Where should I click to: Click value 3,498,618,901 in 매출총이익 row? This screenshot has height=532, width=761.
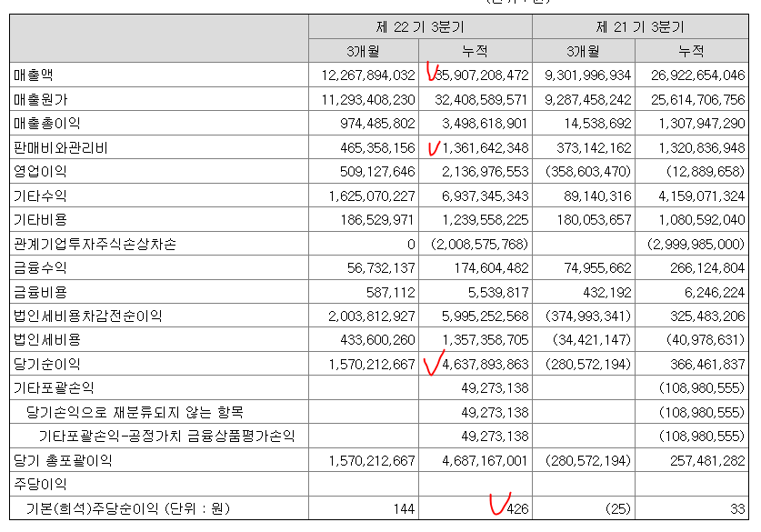[x=485, y=124]
